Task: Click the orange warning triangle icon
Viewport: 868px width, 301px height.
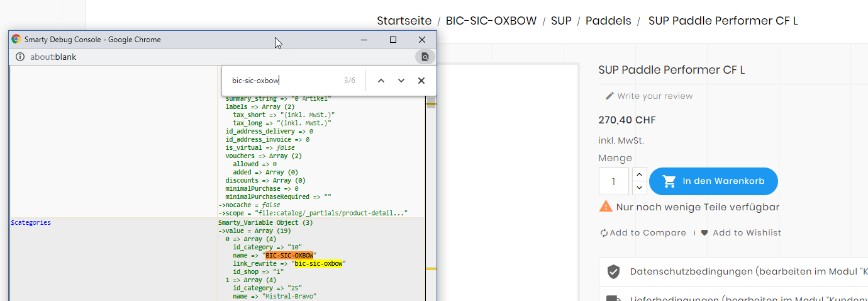Action: click(606, 206)
